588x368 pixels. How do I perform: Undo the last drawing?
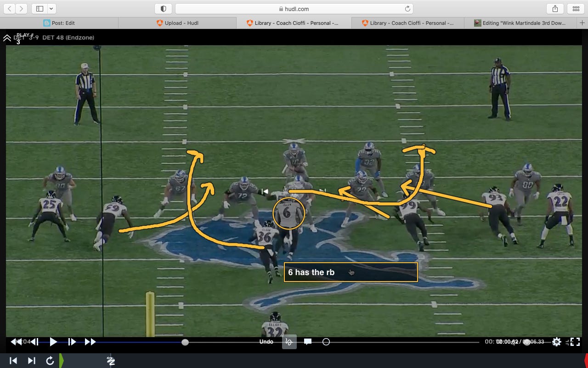pyautogui.click(x=266, y=342)
